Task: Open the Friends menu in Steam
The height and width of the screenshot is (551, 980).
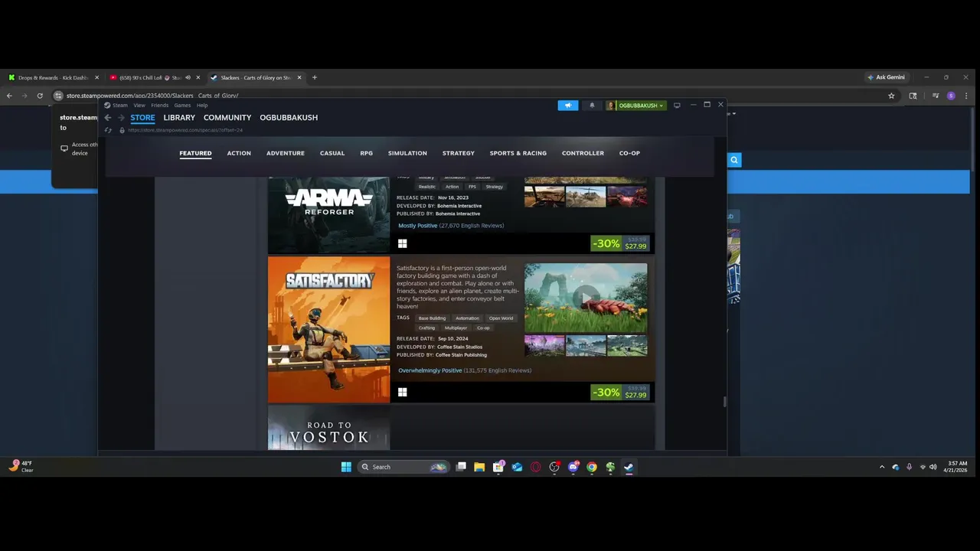Action: coord(159,105)
